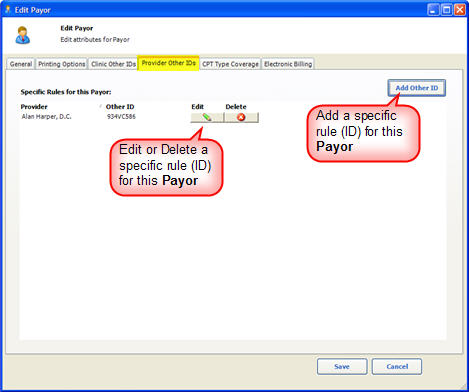This screenshot has height=392, width=469.
Task: Click the pencil Edit icon for Alan Harper
Action: click(x=207, y=117)
